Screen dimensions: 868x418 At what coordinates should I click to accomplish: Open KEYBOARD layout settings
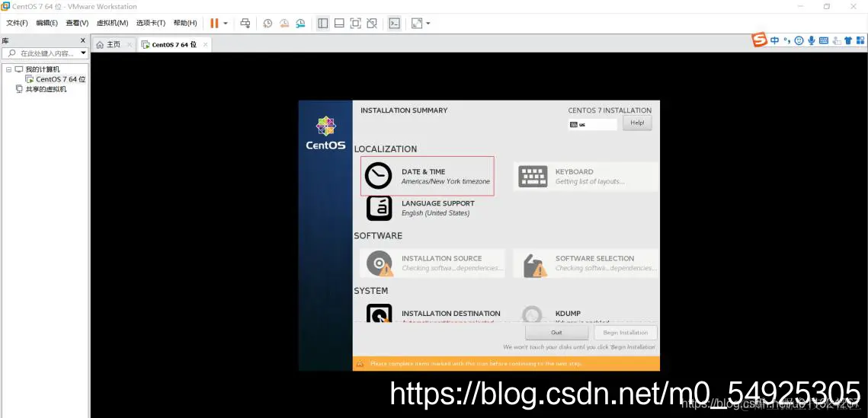pyautogui.click(x=586, y=177)
